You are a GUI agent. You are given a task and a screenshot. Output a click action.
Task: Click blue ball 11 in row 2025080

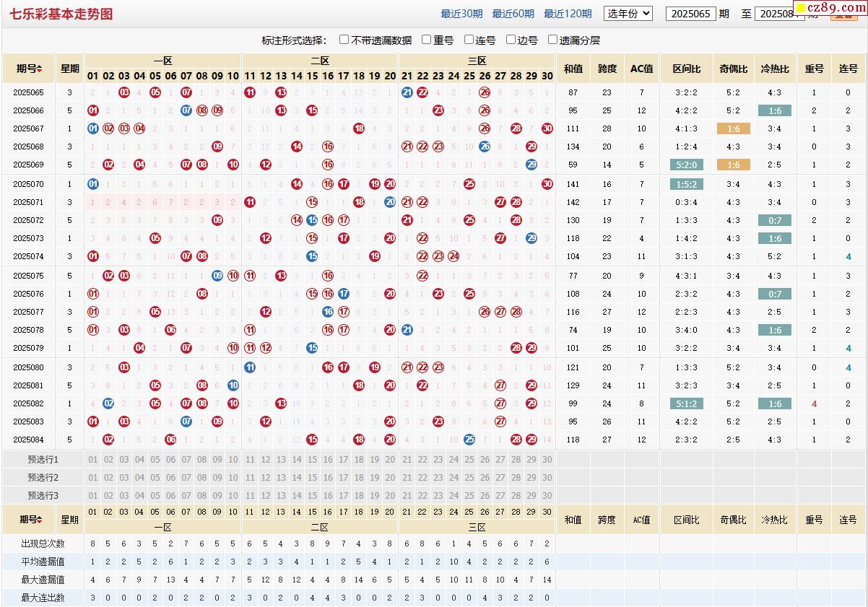[250, 367]
